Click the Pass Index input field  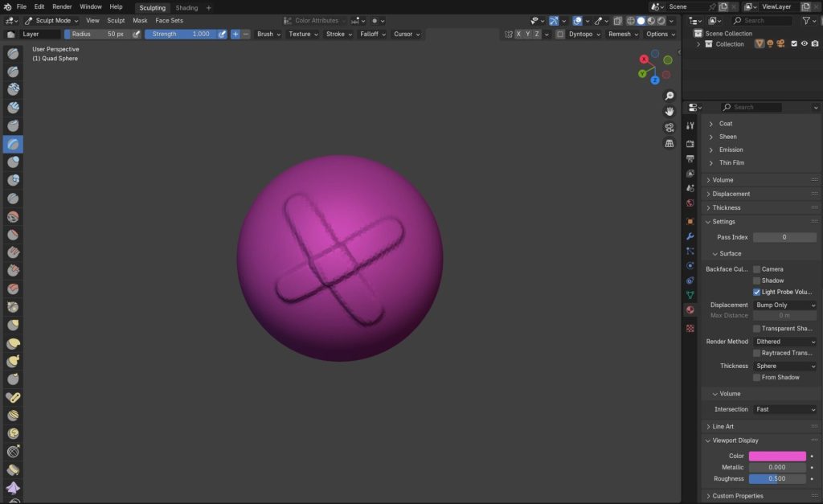click(784, 237)
